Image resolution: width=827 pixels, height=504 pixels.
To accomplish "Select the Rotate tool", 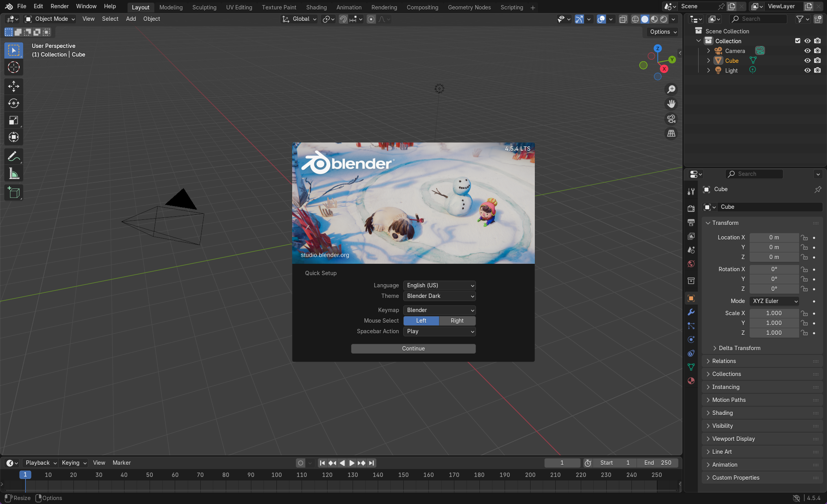I will (x=14, y=103).
